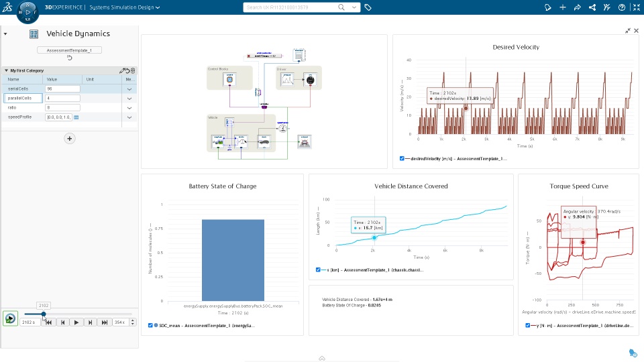644x362 pixels.
Task: Click the collapse arrows icon in top bar
Action: coord(637,7)
